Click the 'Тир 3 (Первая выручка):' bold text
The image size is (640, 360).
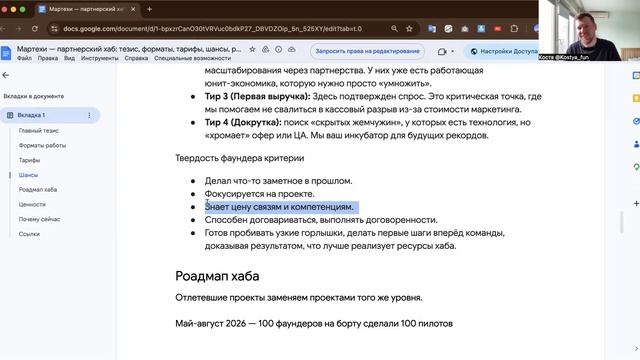point(258,96)
